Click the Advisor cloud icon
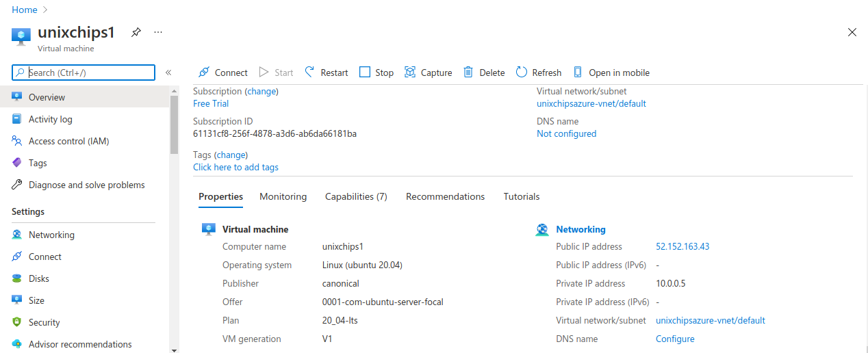 pyautogui.click(x=17, y=344)
